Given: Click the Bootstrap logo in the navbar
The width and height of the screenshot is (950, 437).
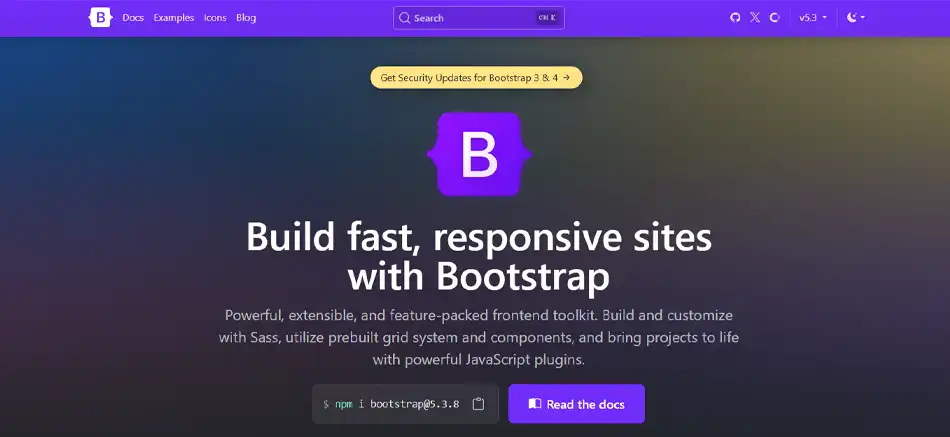Looking at the screenshot, I should (101, 18).
